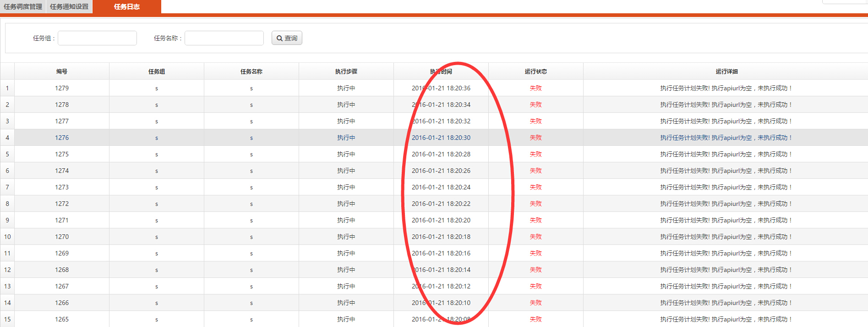Select the row numbered 1272
Viewport: 868px width, 327px height.
pos(434,204)
